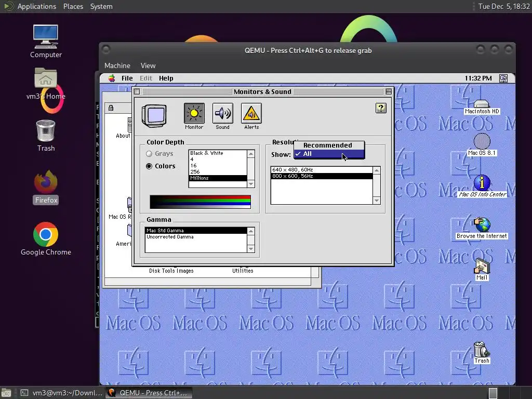Open Edit menu in Mac menu bar
The image size is (532, 399).
pos(146,78)
